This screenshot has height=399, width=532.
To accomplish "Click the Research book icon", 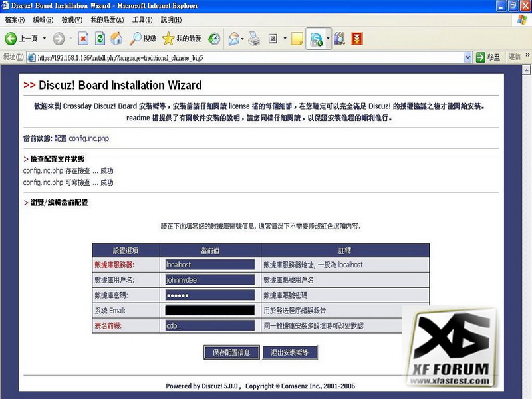I will (339, 39).
